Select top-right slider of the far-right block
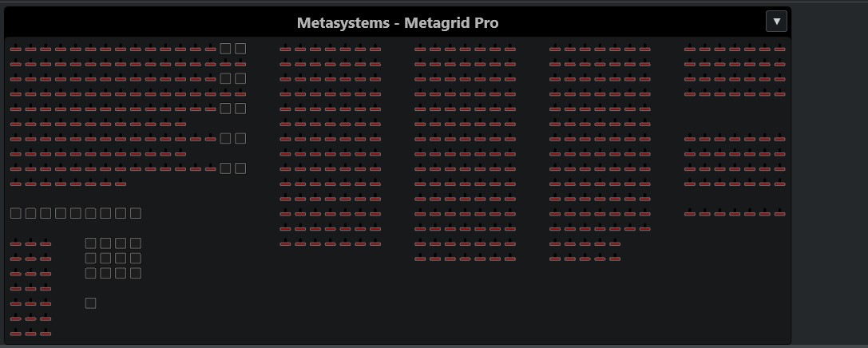This screenshot has width=868, height=348. click(779, 49)
